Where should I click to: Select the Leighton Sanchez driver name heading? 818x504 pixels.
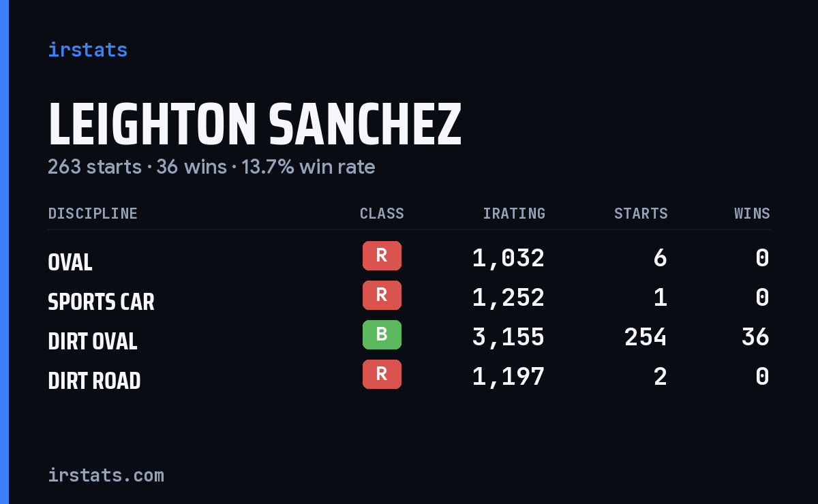(x=255, y=125)
